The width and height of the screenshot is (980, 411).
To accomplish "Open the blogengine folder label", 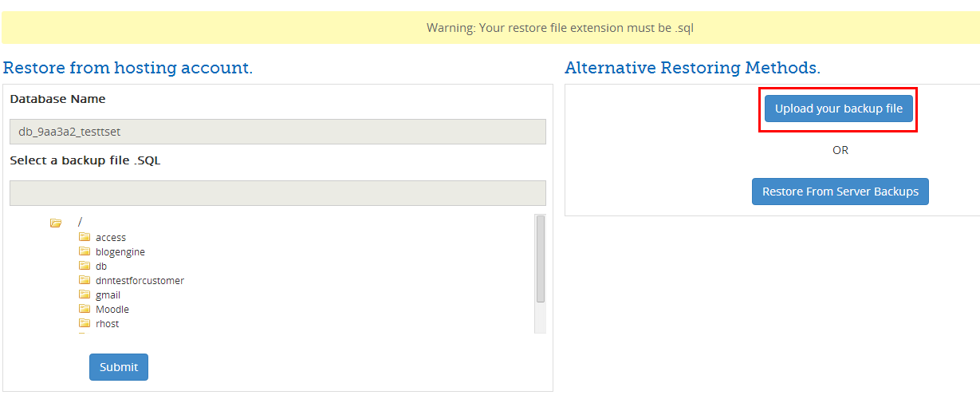I will pos(120,252).
